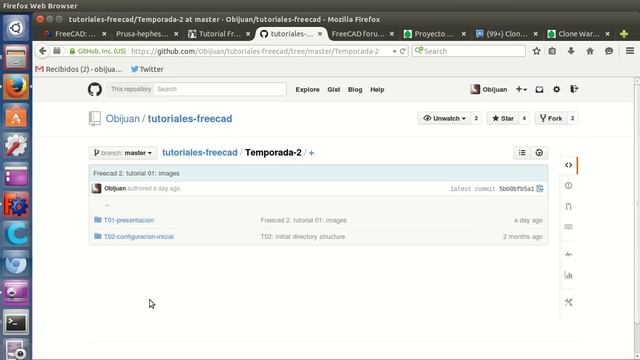
Task: Open the file finder list icon
Action: point(522,153)
